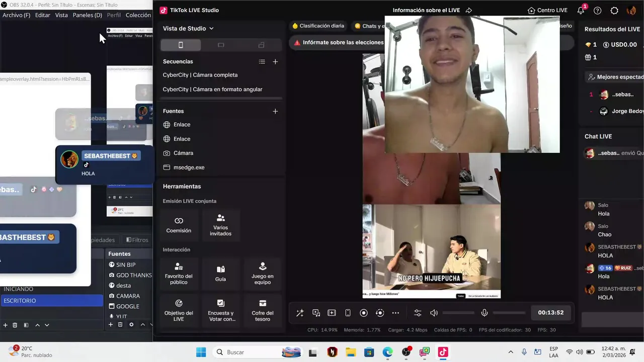This screenshot has width=644, height=362.
Task: Open the audio mixer settings sliders icon
Action: pos(418,313)
